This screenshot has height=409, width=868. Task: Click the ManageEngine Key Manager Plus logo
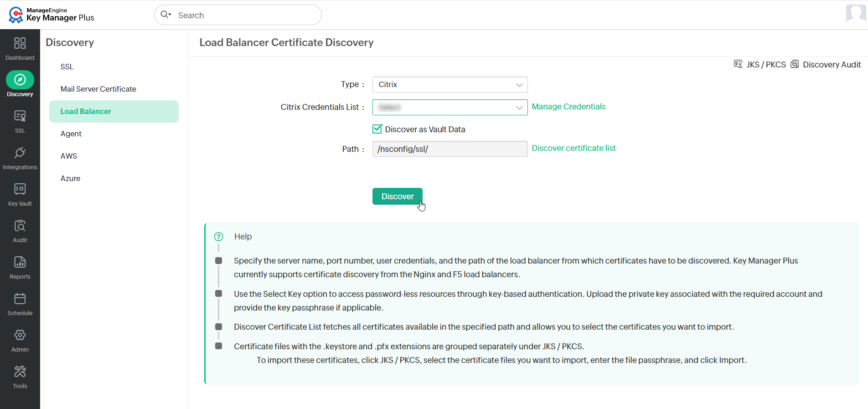[52, 15]
